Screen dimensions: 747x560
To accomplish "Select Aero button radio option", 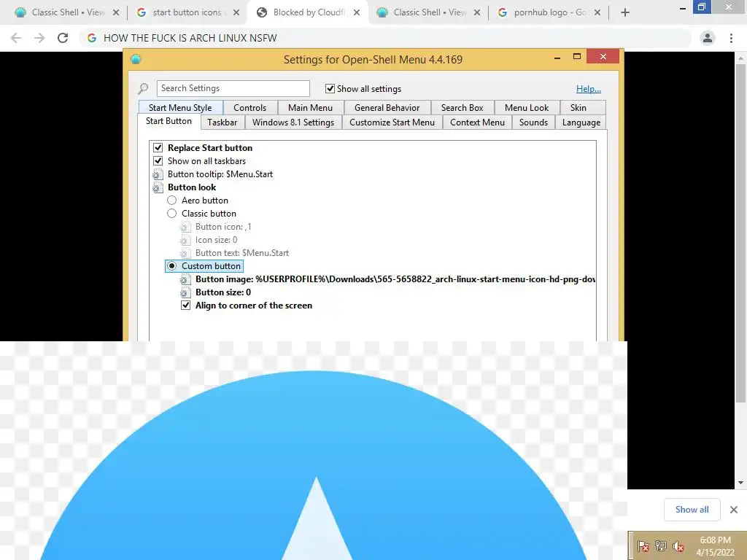I will coord(172,201).
